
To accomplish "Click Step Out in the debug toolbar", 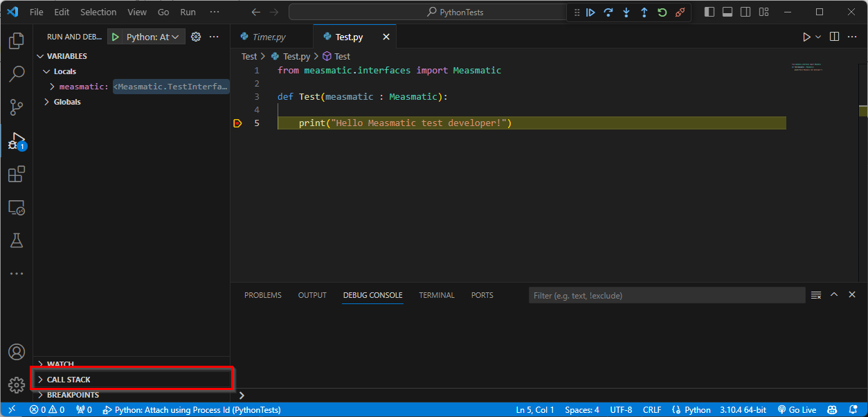I will [644, 12].
